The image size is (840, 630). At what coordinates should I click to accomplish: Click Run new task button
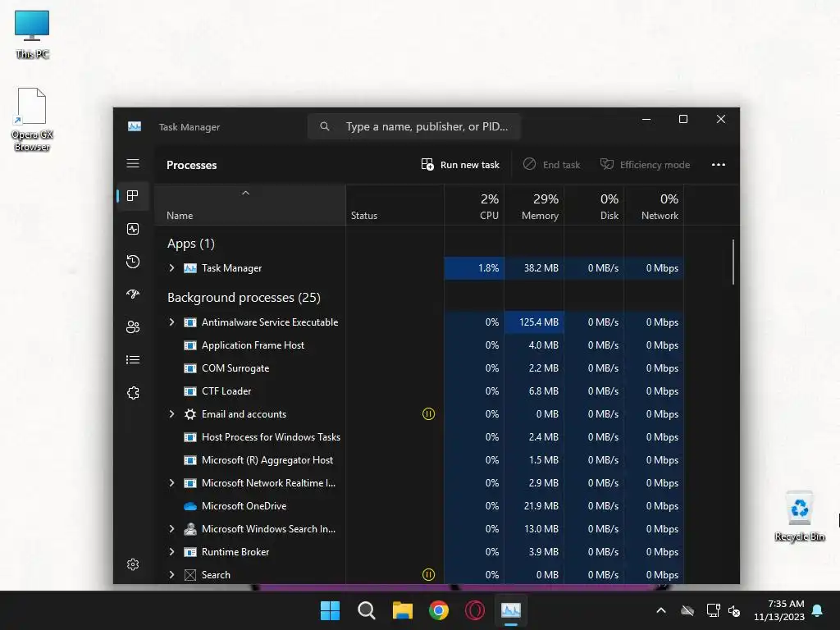click(x=460, y=164)
